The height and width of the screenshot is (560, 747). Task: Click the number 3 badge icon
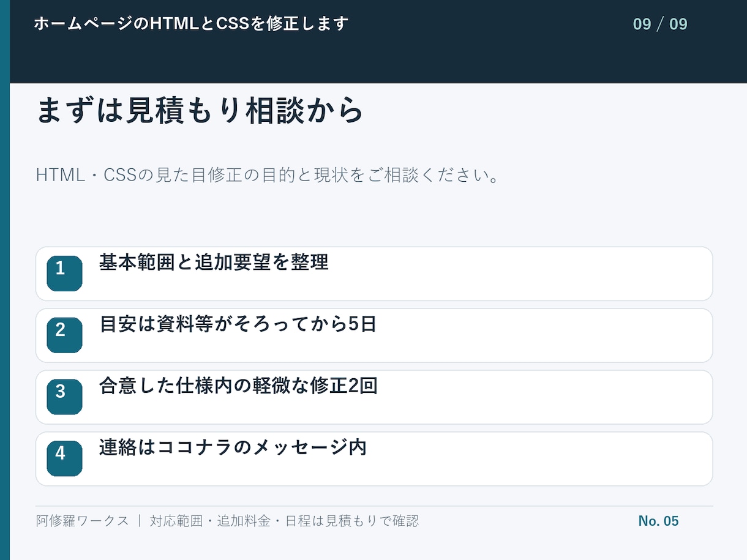pyautogui.click(x=64, y=397)
